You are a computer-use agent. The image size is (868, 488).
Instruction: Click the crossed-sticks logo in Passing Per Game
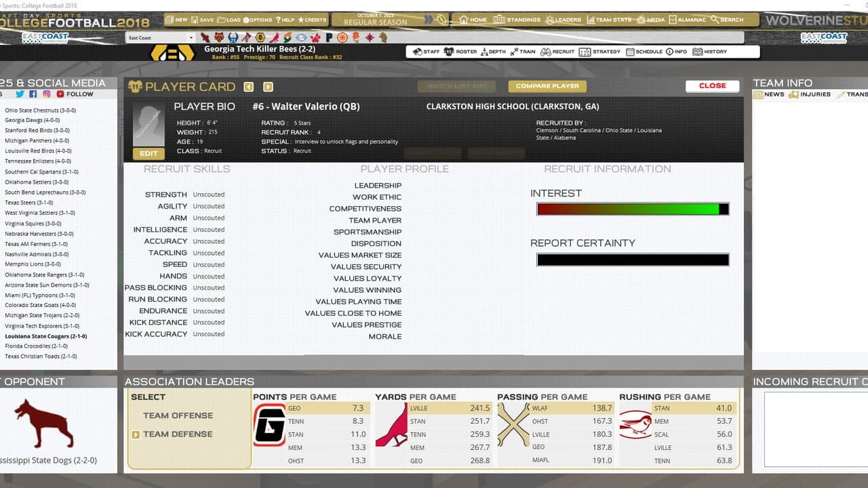coord(513,425)
